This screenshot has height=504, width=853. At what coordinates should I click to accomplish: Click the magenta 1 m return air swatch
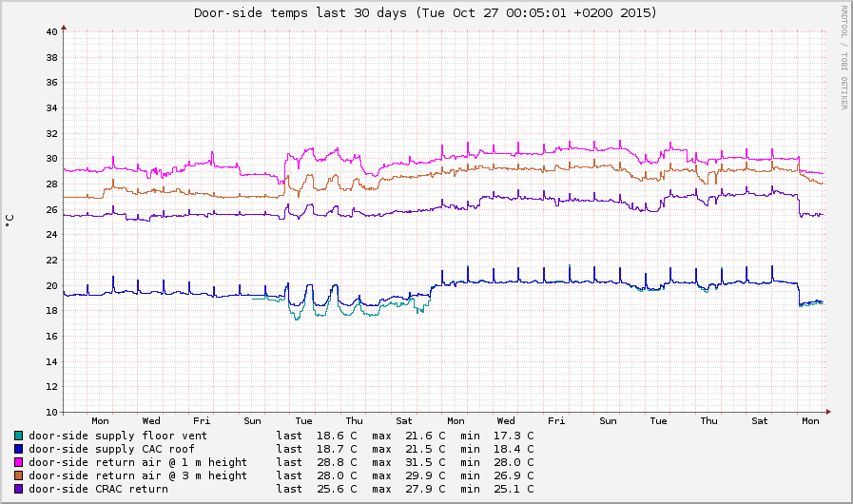(18, 462)
